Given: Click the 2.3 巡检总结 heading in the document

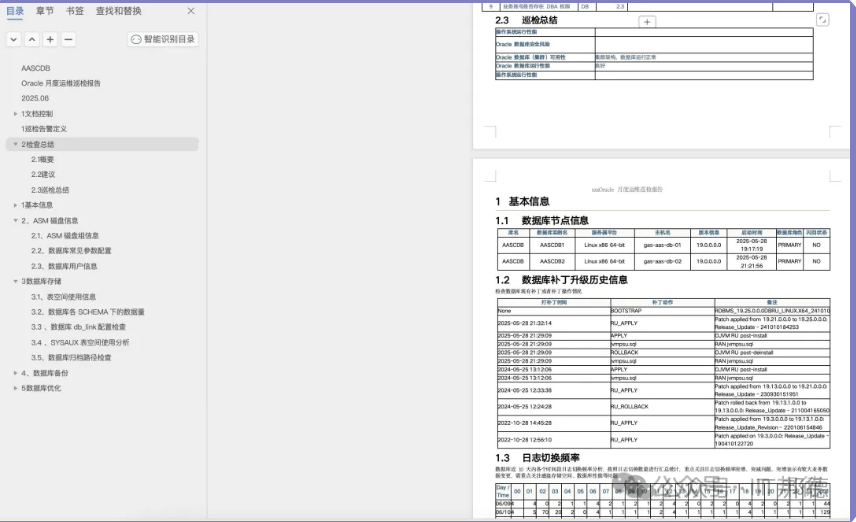Looking at the screenshot, I should (526, 20).
